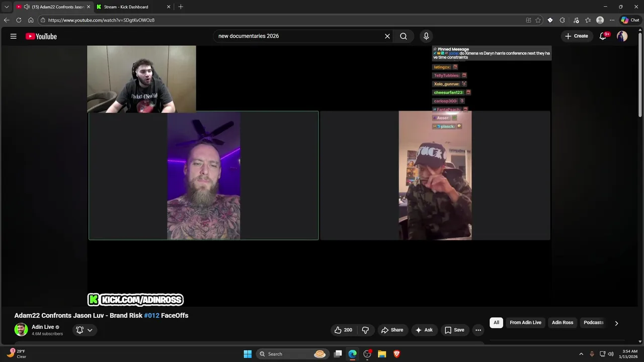Open YouTube notifications bell
644x362 pixels.
point(603,36)
